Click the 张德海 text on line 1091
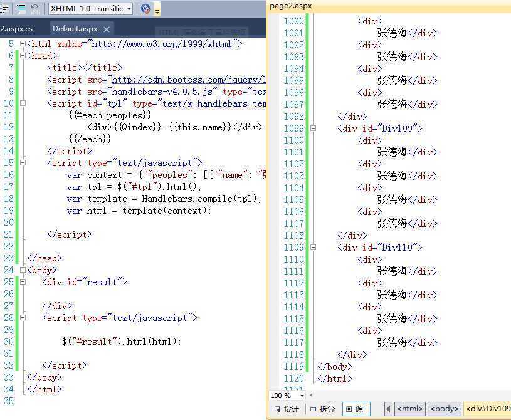 [392, 33]
